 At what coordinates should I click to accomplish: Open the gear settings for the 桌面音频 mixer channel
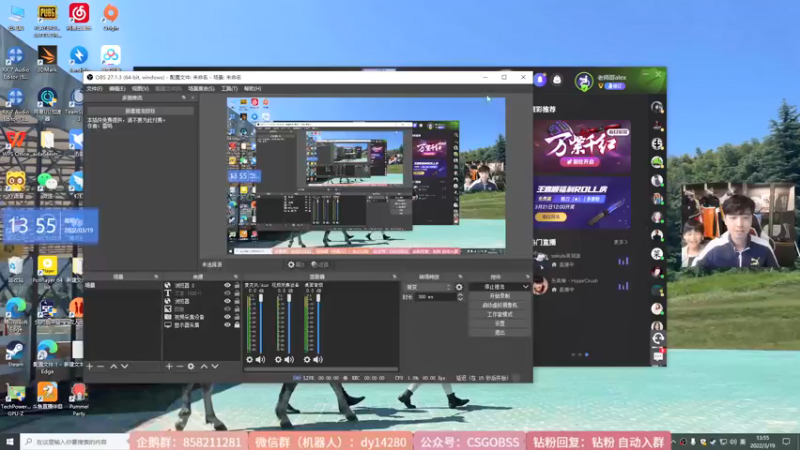[307, 360]
